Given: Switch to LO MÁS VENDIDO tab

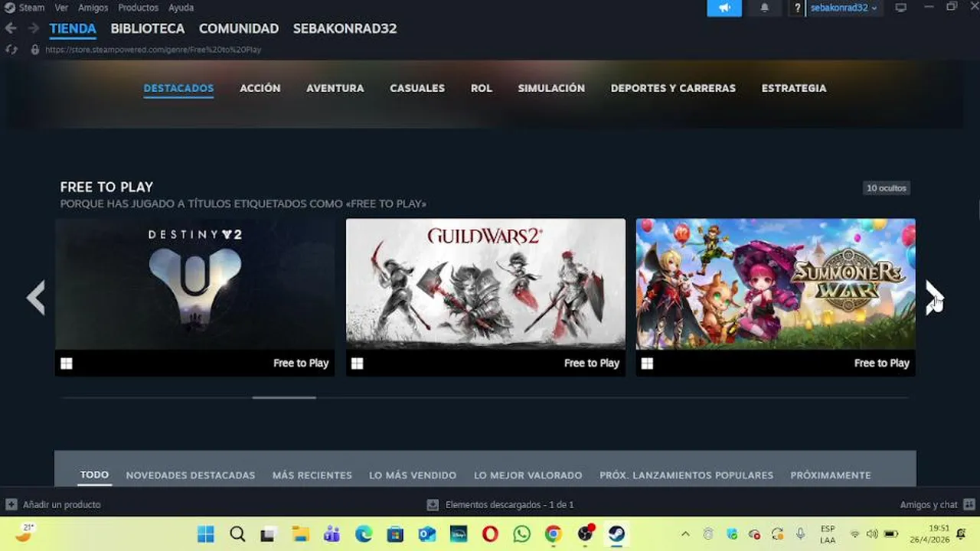Looking at the screenshot, I should point(413,475).
